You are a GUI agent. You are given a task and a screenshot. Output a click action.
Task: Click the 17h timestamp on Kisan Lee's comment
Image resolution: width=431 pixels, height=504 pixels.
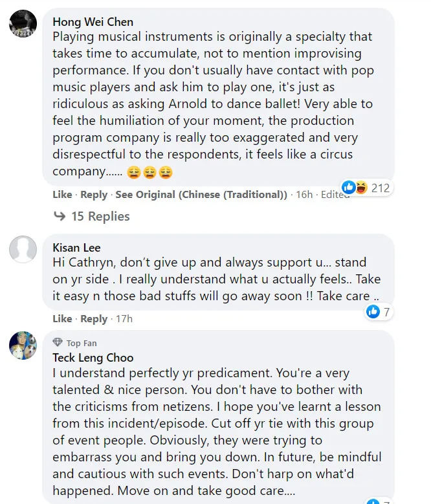click(123, 318)
